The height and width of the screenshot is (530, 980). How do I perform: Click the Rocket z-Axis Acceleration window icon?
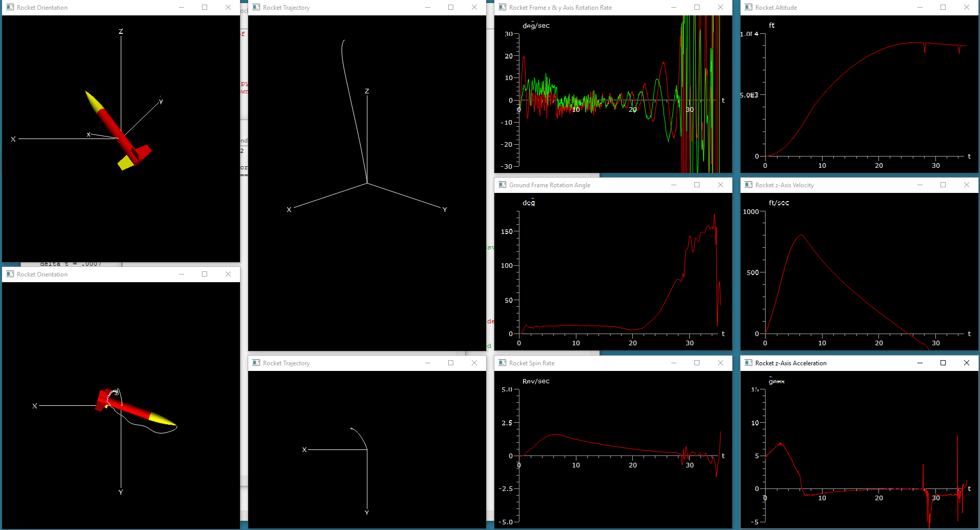click(748, 363)
